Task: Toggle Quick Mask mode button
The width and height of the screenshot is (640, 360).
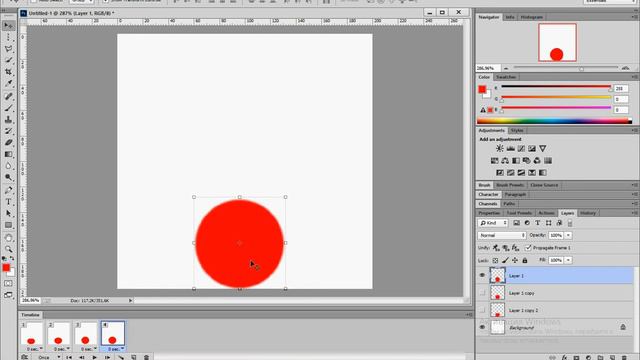Action: pyautogui.click(x=8, y=283)
